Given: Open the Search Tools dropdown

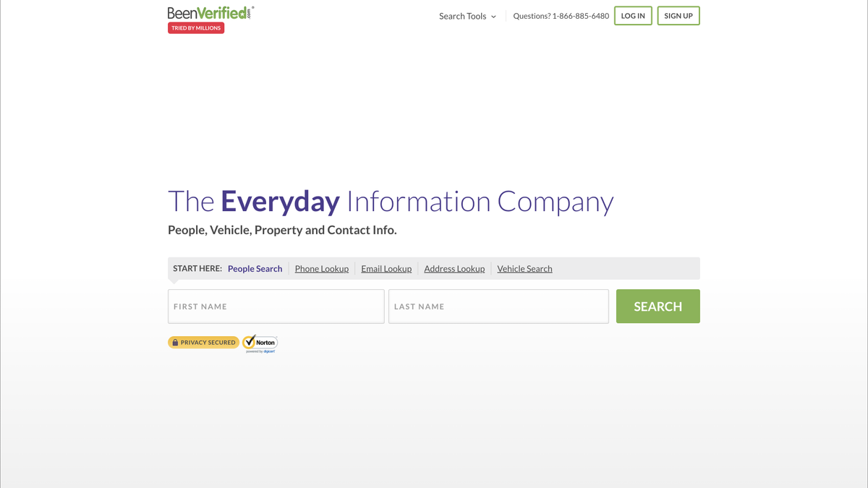Looking at the screenshot, I should pos(463,16).
